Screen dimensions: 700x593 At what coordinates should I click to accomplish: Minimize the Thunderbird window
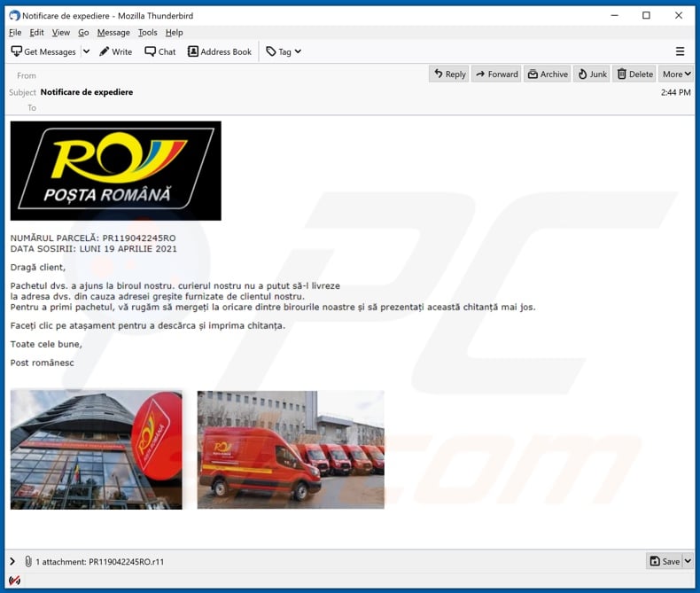coord(615,16)
